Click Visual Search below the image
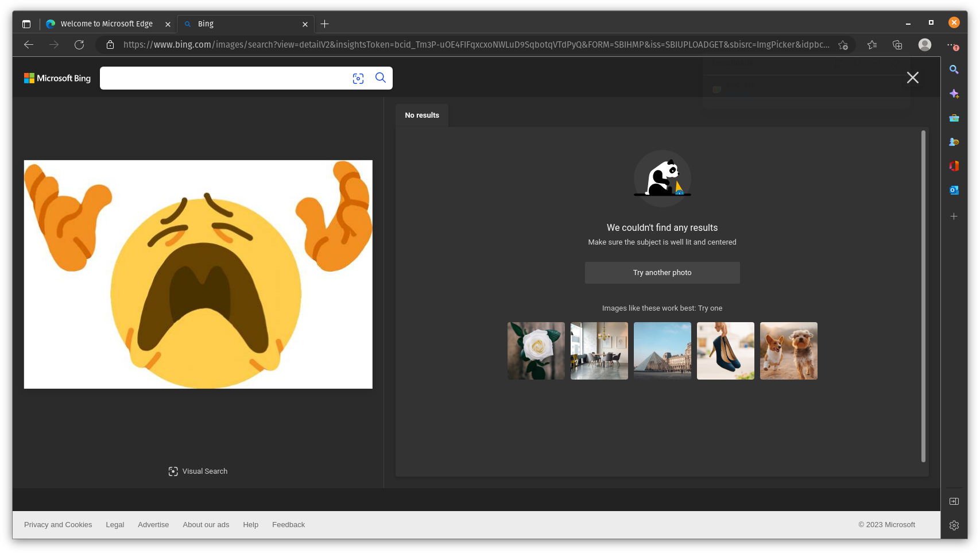The height and width of the screenshot is (553, 980). tap(198, 471)
